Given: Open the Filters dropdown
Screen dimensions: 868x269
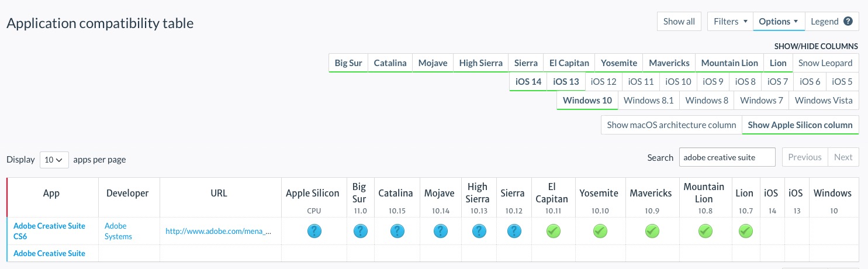Looking at the screenshot, I should click(731, 22).
